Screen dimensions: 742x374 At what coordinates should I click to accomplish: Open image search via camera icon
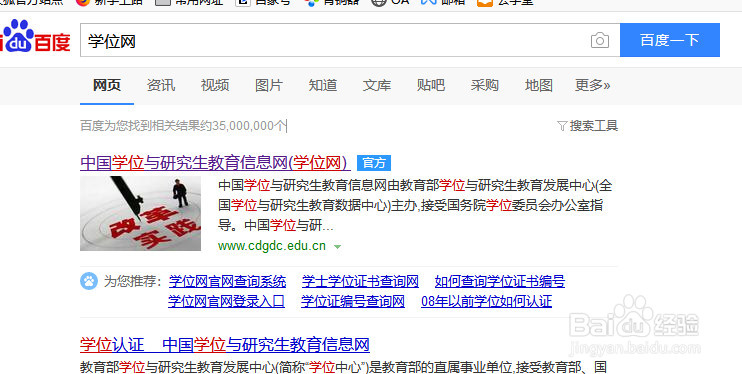click(600, 40)
